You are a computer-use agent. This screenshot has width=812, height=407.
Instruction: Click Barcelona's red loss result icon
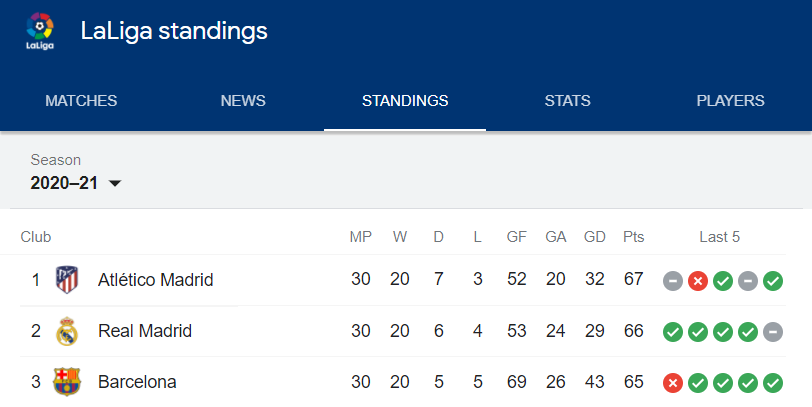pyautogui.click(x=673, y=383)
